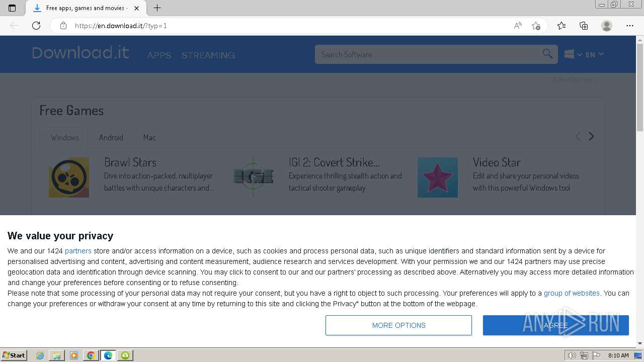Open File Explorer from taskbar
The height and width of the screenshot is (362, 644).
click(57, 355)
